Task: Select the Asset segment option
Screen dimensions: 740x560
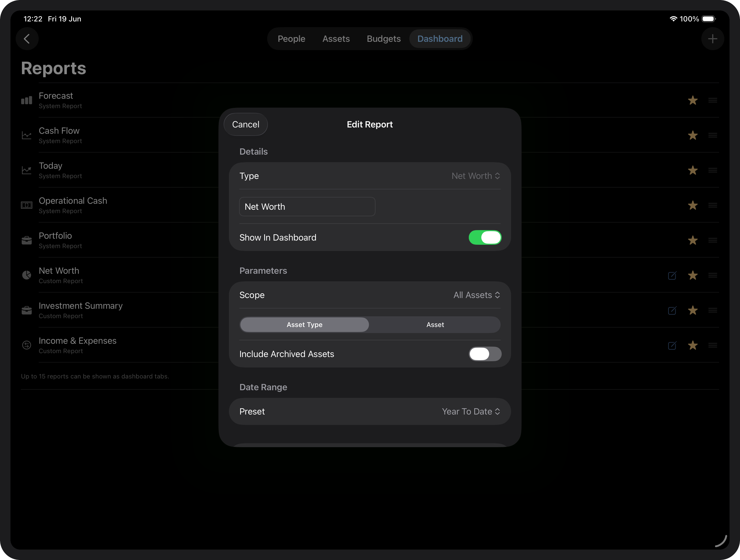Action: [x=435, y=325]
